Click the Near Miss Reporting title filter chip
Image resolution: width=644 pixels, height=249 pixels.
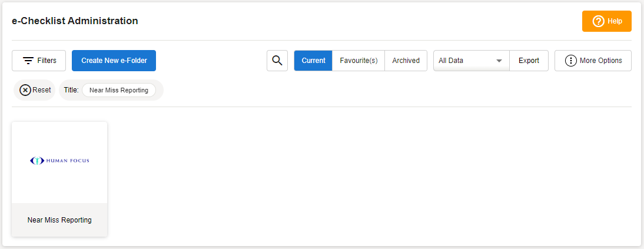119,90
